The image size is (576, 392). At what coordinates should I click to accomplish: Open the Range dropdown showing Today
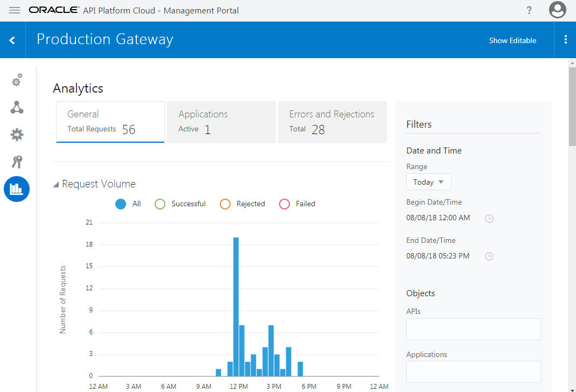point(429,182)
